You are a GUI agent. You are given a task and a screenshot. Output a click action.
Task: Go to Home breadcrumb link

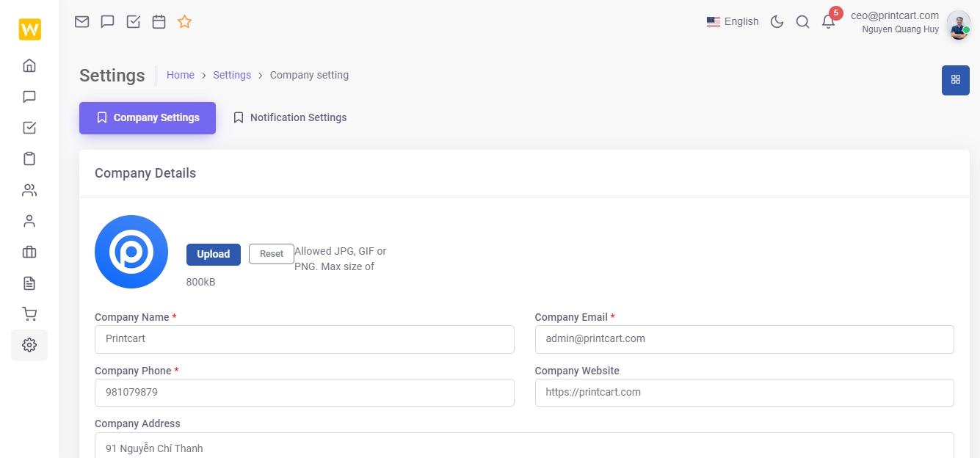(x=181, y=75)
